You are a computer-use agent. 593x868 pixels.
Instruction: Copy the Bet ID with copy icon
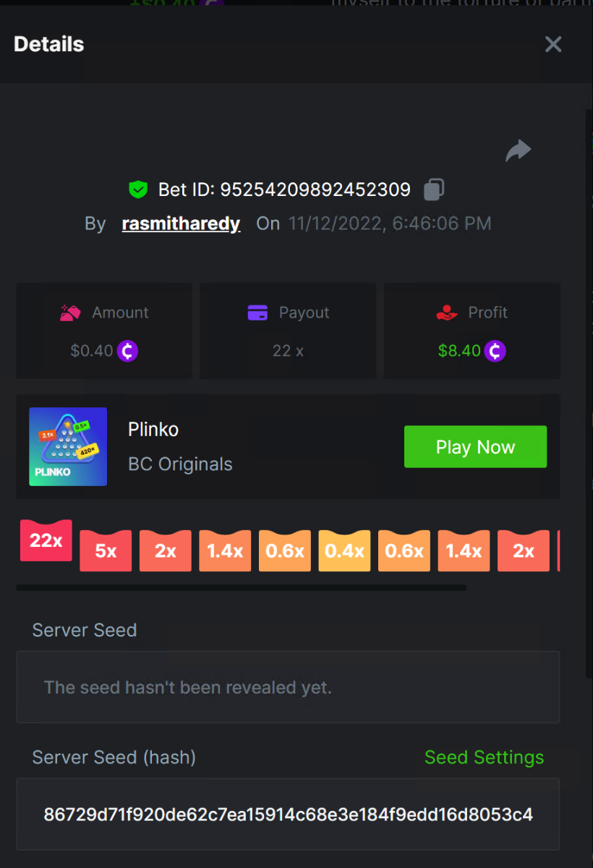click(x=433, y=190)
